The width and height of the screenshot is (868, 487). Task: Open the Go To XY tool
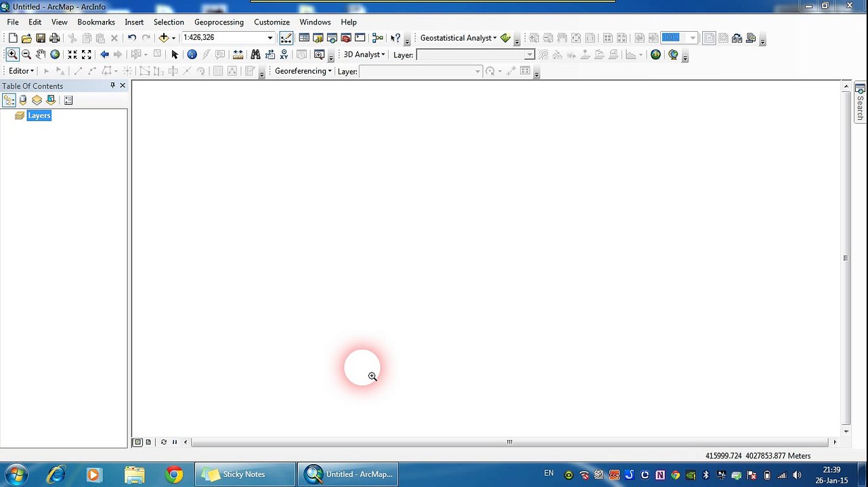click(x=284, y=54)
